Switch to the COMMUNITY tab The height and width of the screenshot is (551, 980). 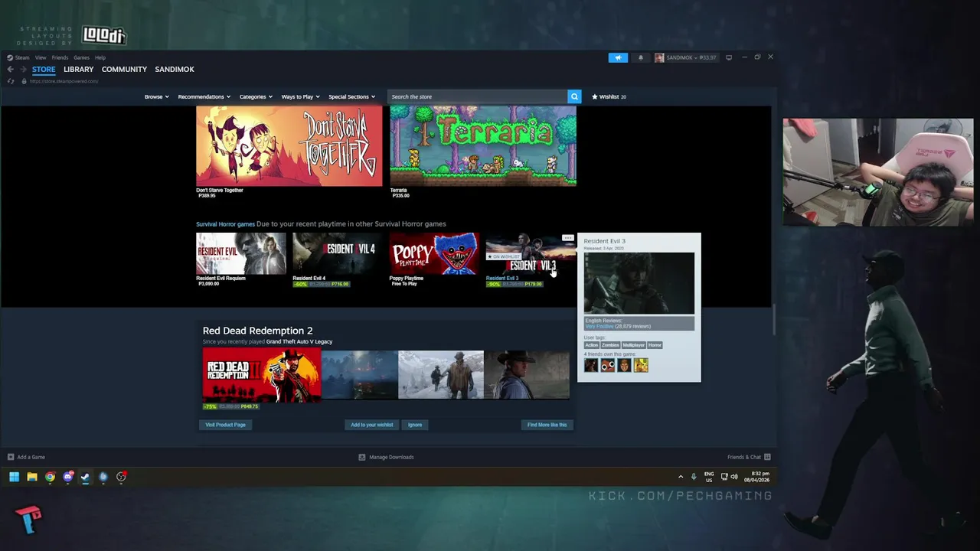coord(124,70)
